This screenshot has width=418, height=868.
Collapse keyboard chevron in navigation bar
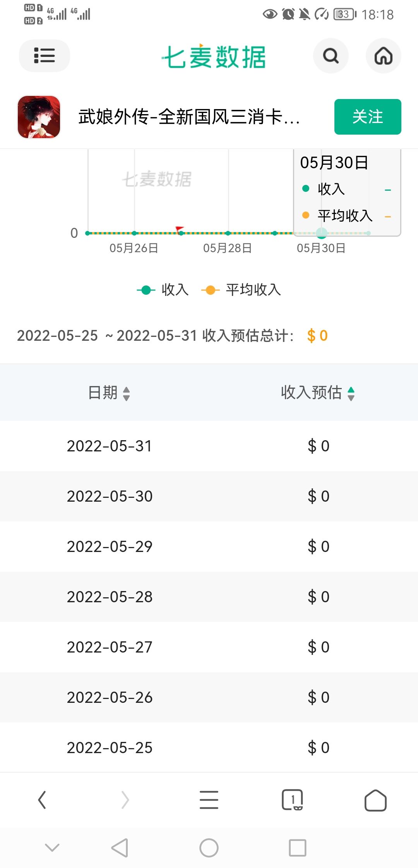(x=52, y=848)
